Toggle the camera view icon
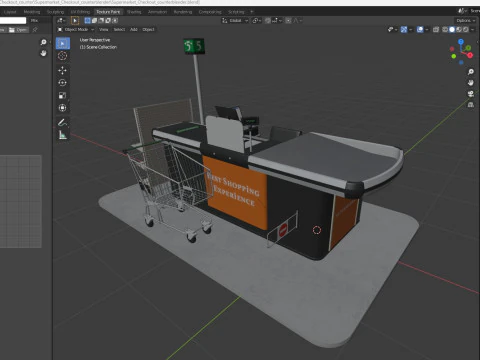Screen dimensions: 480x360 pyautogui.click(x=471, y=94)
